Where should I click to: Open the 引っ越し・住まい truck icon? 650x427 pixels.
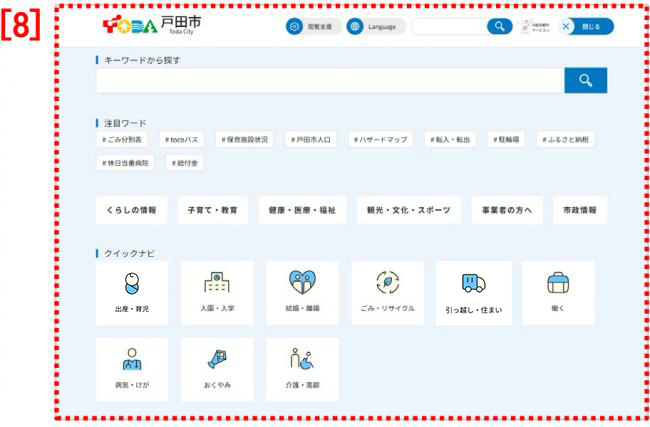coord(473,292)
